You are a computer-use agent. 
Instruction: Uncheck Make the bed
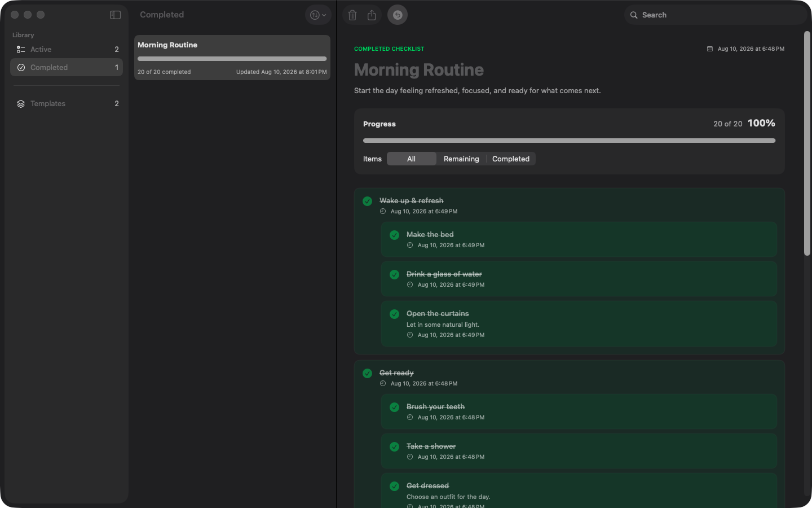(395, 235)
